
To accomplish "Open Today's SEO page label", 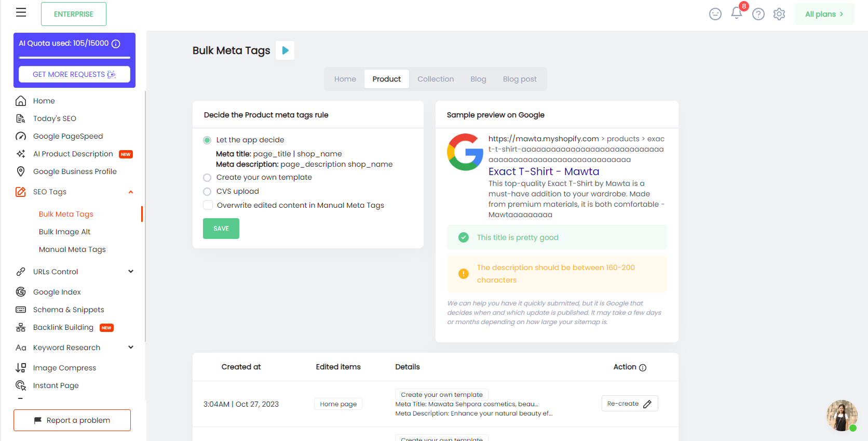I will point(55,118).
